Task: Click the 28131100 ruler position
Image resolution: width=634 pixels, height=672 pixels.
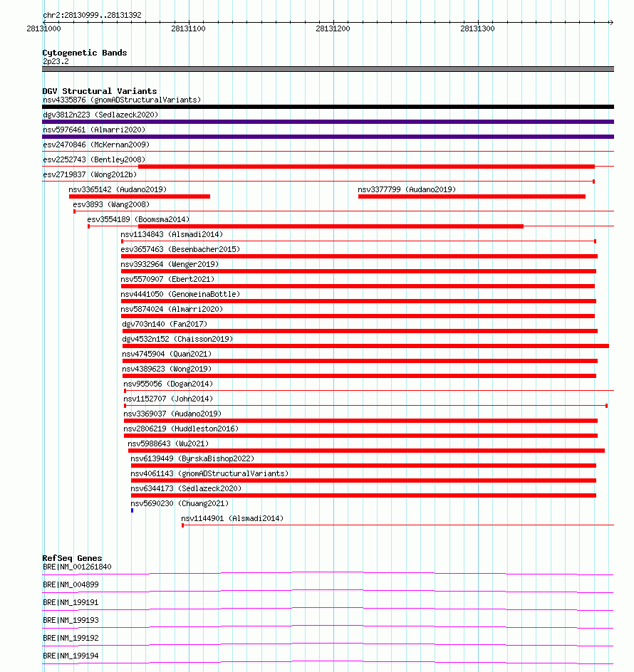Action: (x=188, y=28)
